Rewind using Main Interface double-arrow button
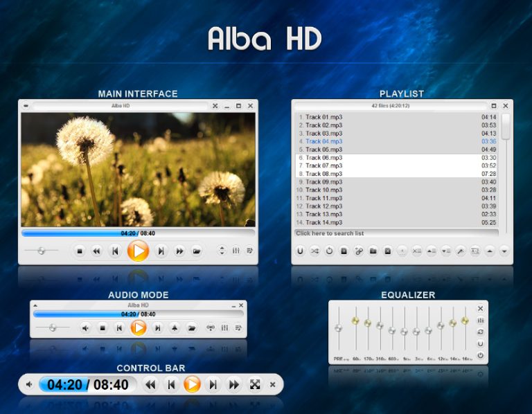 click(97, 251)
